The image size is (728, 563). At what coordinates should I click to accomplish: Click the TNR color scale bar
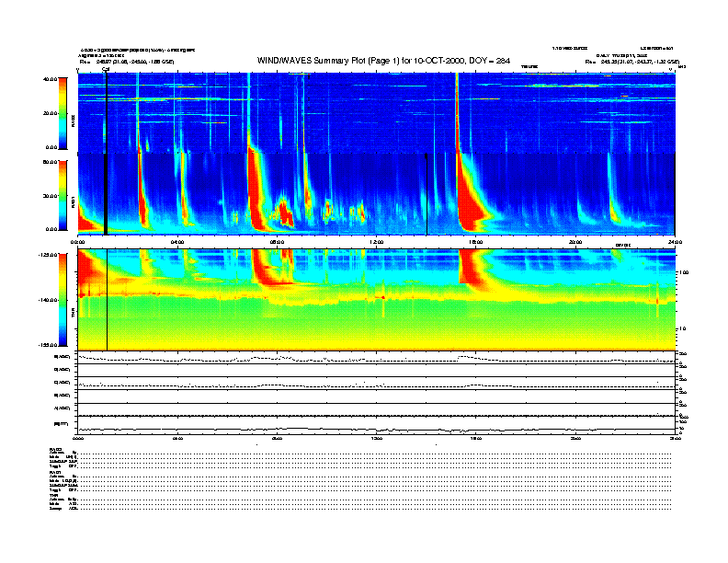coord(63,300)
